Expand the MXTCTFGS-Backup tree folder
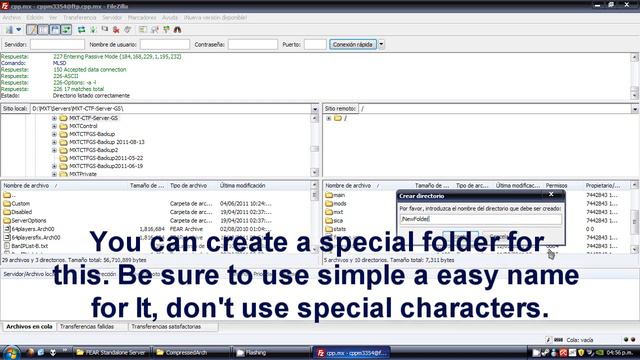The image size is (640, 360). pos(54,134)
